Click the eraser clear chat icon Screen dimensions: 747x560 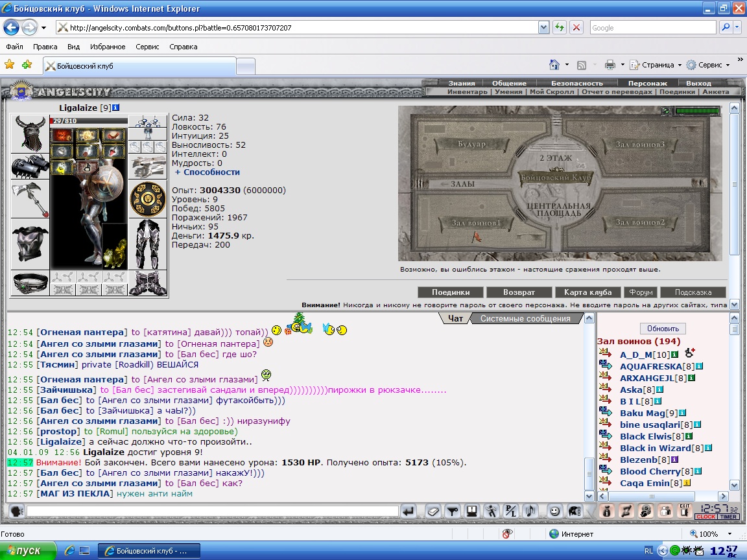(433, 511)
